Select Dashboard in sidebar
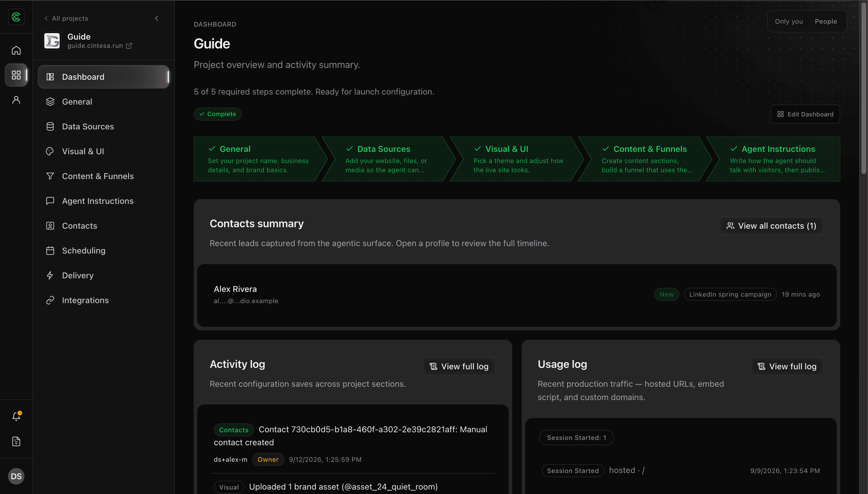This screenshot has width=868, height=494. [x=104, y=77]
